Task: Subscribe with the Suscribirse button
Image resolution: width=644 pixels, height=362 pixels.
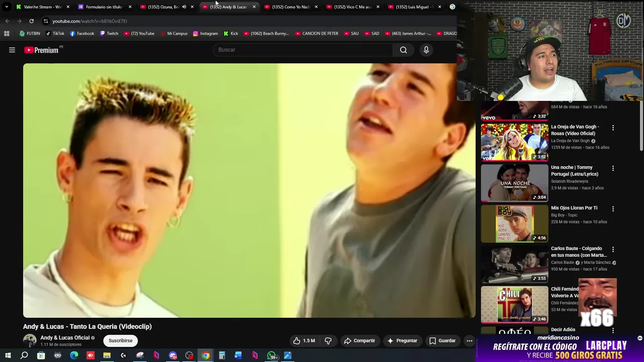Action: [x=120, y=341]
